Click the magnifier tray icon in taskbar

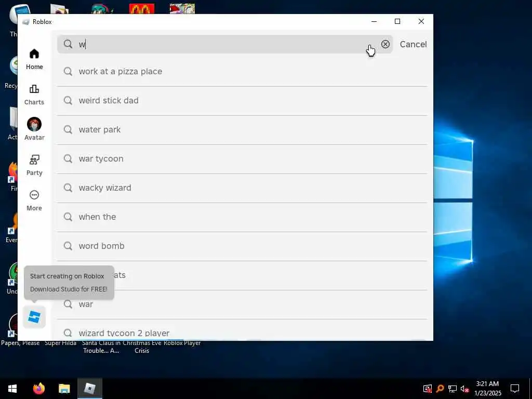tap(440, 389)
